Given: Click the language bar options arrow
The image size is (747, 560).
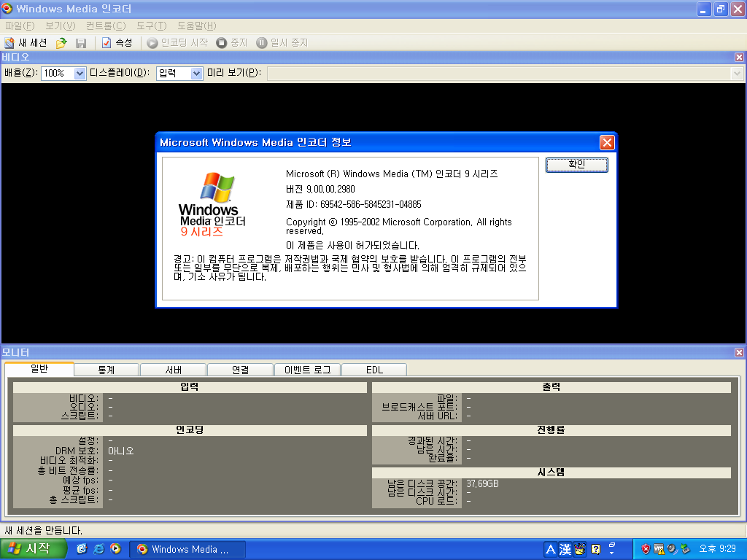Looking at the screenshot, I should [612, 553].
